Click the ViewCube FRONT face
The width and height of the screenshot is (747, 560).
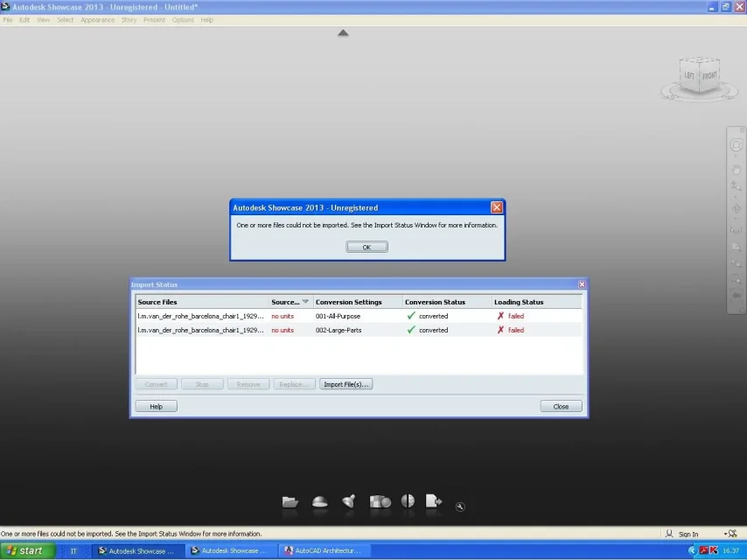[709, 75]
